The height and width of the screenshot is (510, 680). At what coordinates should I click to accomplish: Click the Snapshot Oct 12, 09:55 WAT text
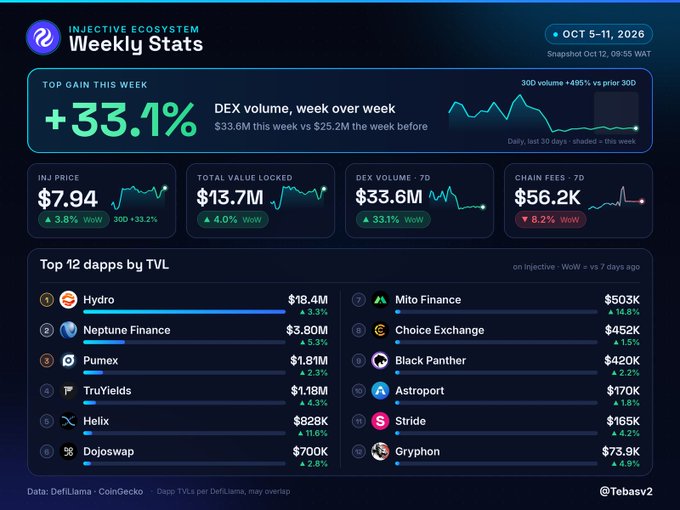tap(599, 54)
